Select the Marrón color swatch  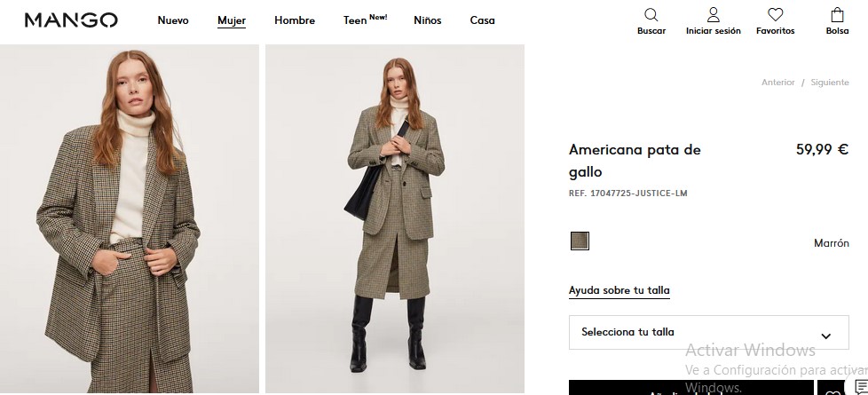point(580,241)
